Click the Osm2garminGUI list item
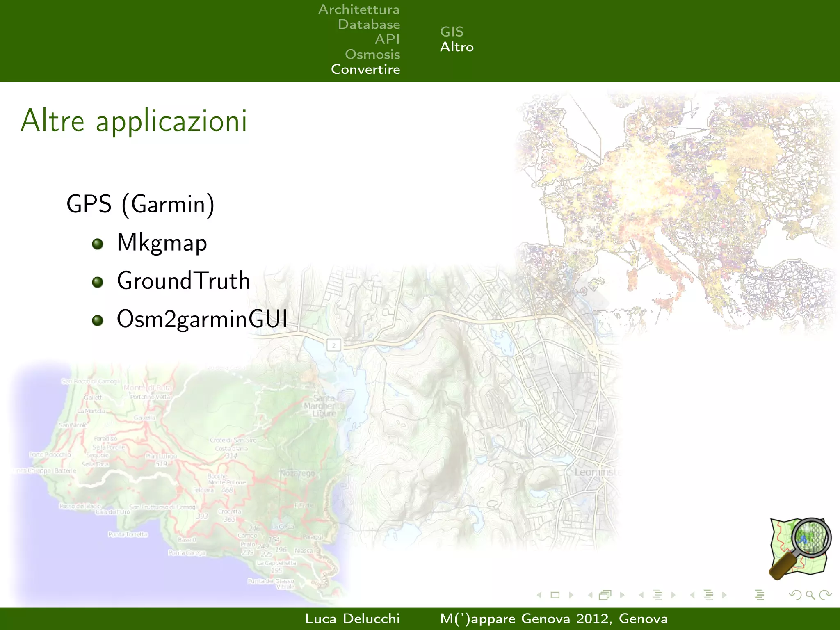Viewport: 840px width, 630px height. 202,319
